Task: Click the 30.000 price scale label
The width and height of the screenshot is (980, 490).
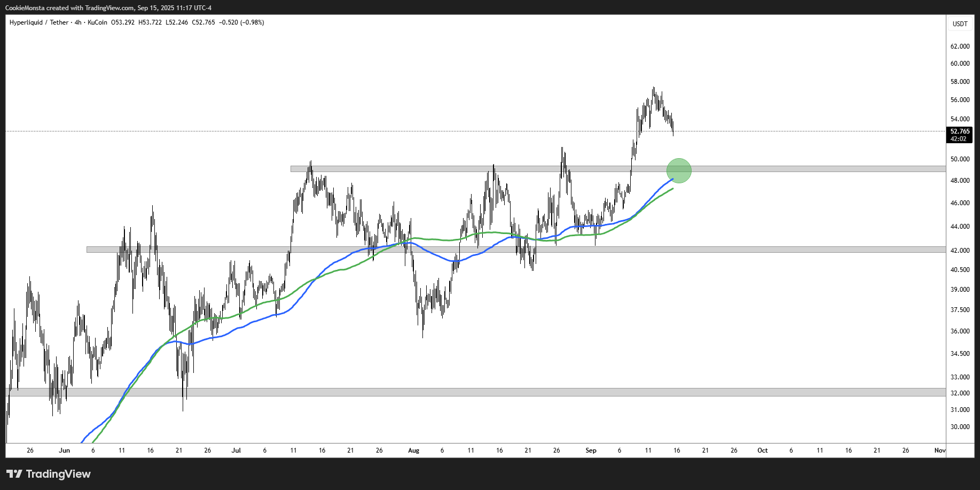Action: [960, 427]
